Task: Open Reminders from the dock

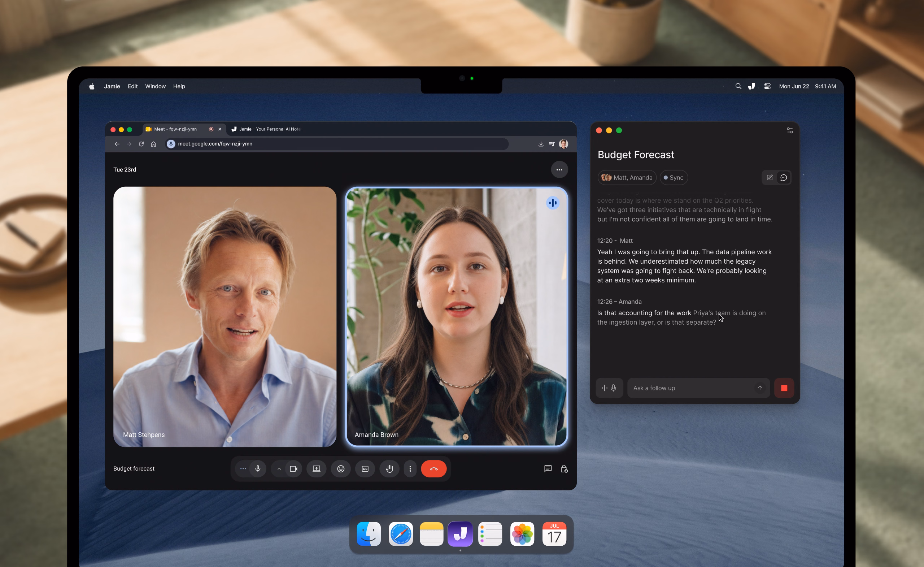Action: coord(491,534)
